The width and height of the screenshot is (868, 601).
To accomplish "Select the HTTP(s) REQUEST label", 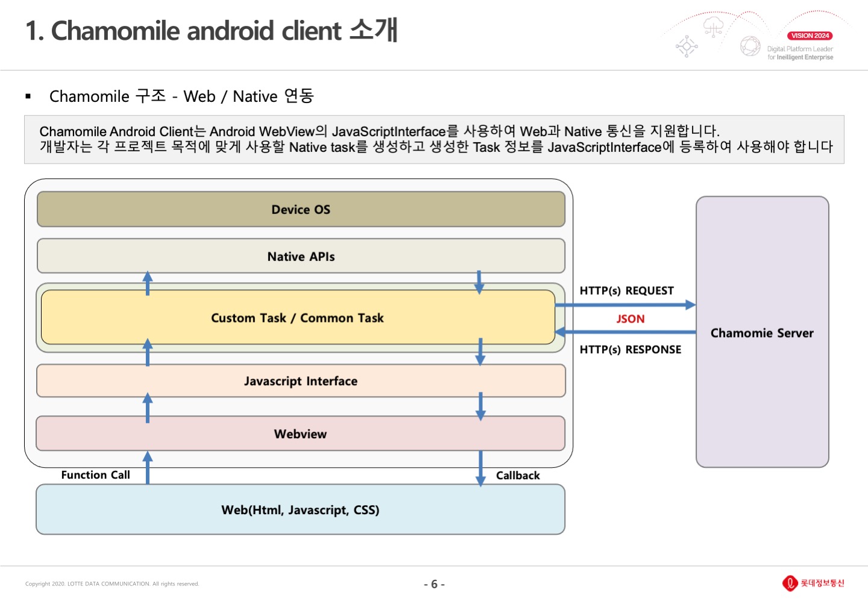I will point(627,291).
